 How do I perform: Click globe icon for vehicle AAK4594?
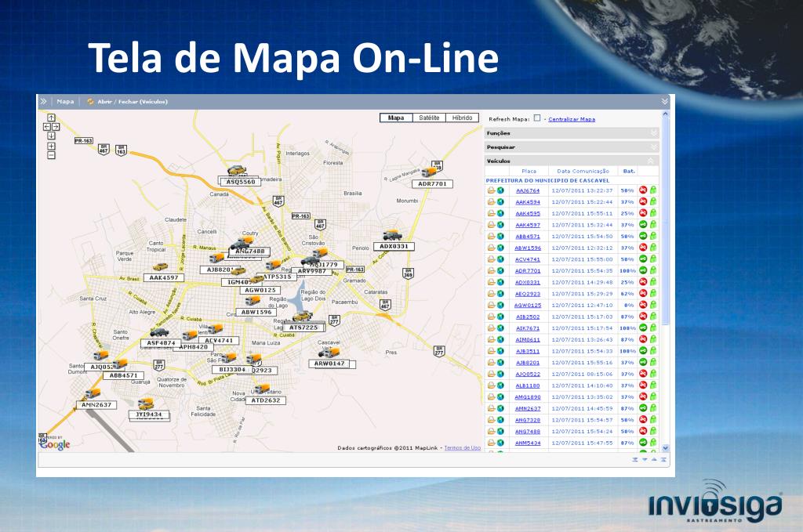[x=500, y=201]
